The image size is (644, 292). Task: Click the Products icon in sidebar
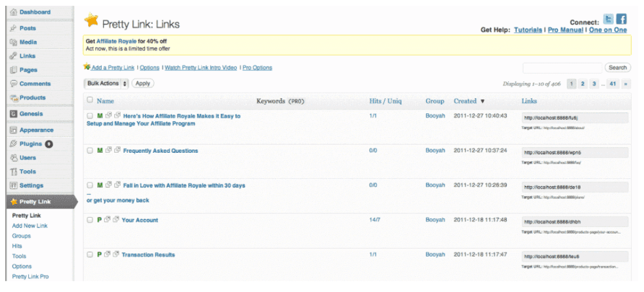[x=13, y=98]
